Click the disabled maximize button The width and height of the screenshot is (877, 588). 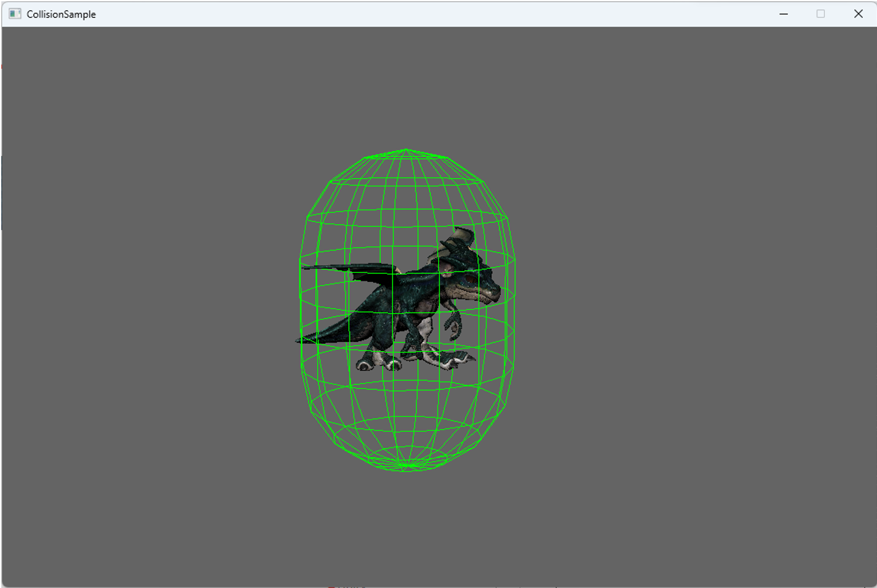tap(820, 14)
